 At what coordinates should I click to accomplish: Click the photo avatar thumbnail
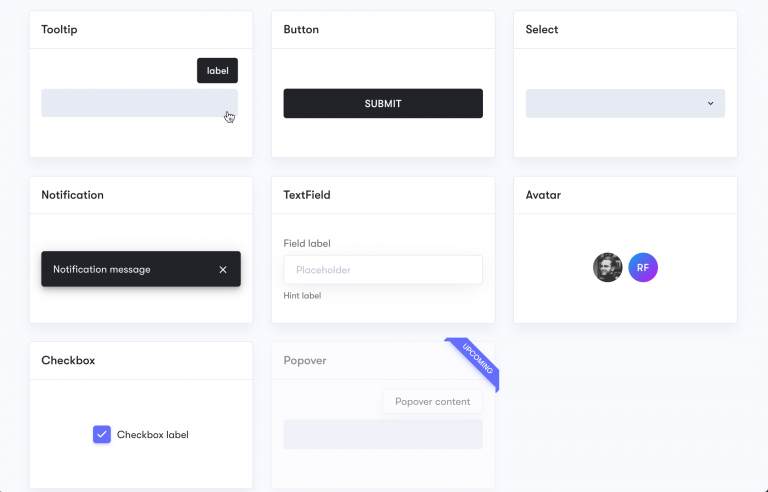(607, 268)
